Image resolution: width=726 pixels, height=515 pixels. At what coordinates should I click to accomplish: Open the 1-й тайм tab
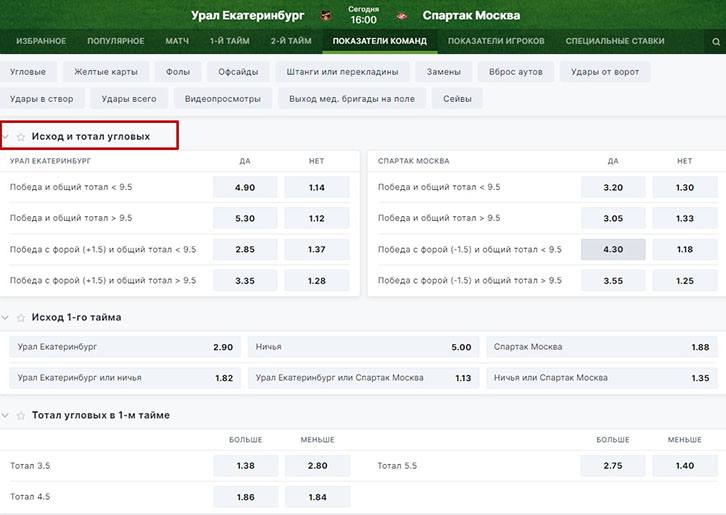point(230,41)
